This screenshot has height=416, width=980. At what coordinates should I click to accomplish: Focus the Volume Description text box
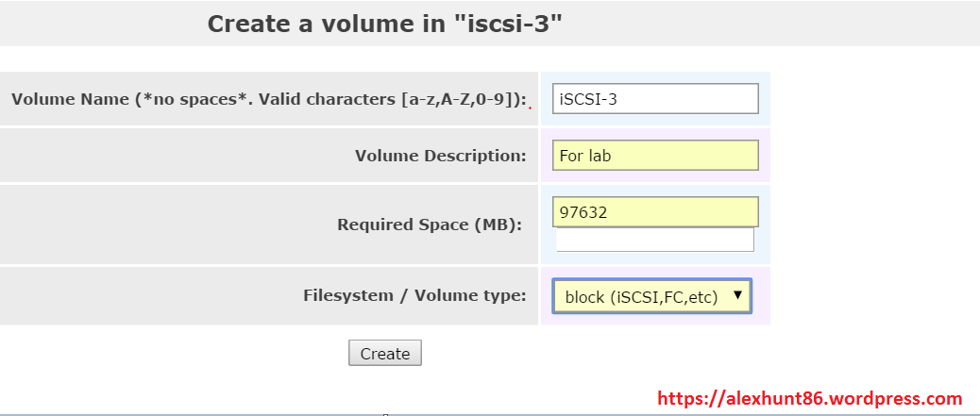pos(655,156)
